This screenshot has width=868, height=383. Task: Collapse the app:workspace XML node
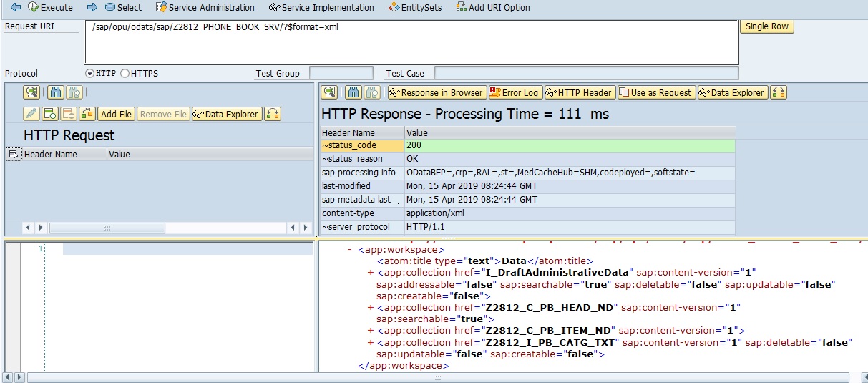pos(350,250)
